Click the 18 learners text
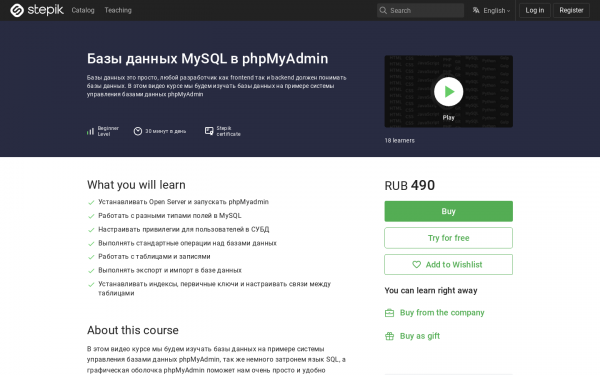Screen dimensions: 600x375 click(x=399, y=140)
